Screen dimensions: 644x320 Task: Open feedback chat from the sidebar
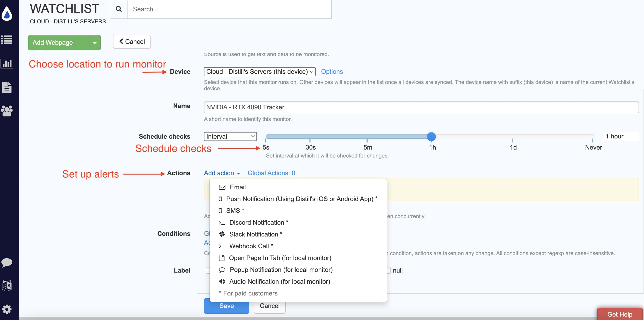pos(7,263)
